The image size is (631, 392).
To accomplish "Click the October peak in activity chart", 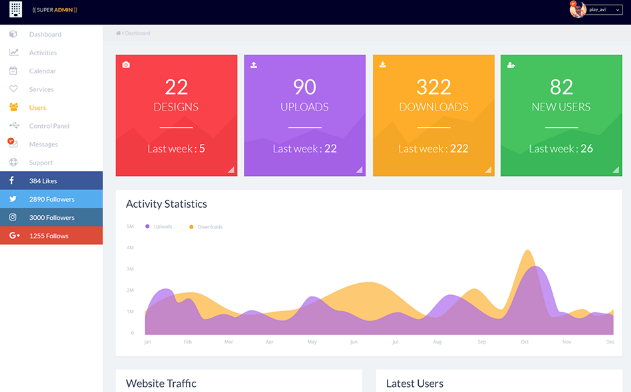I will (x=528, y=251).
